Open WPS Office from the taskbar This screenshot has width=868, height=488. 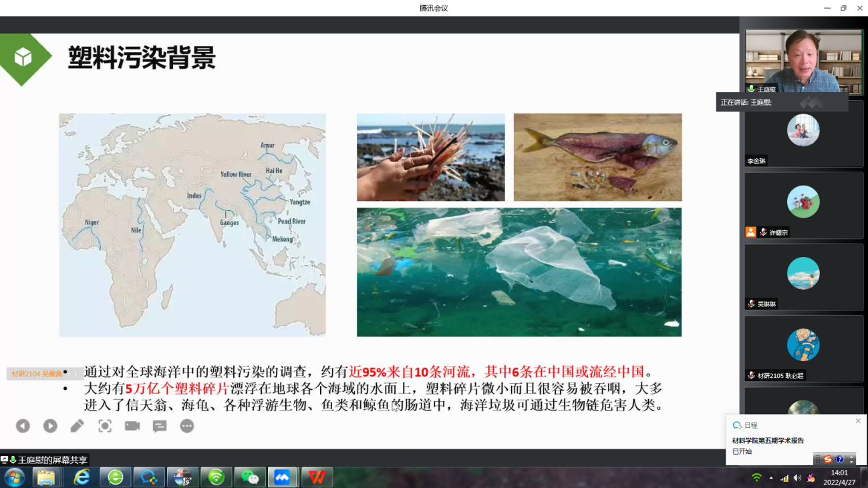click(x=317, y=477)
